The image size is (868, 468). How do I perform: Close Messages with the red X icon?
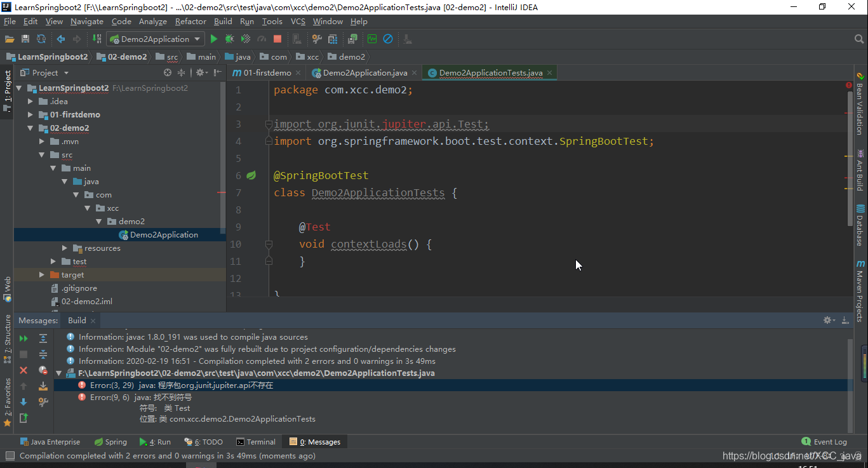click(x=23, y=370)
